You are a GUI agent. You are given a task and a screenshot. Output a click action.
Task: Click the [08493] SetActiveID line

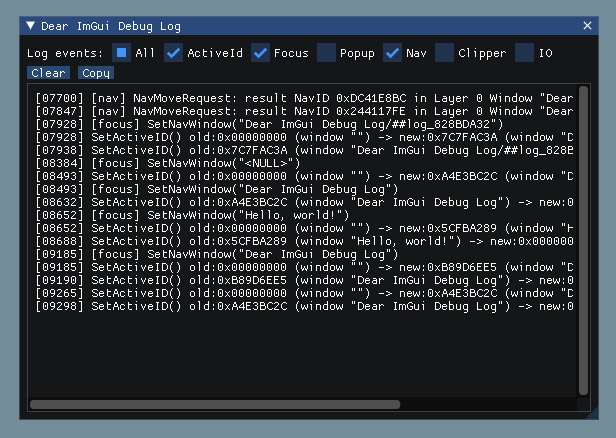point(304,176)
